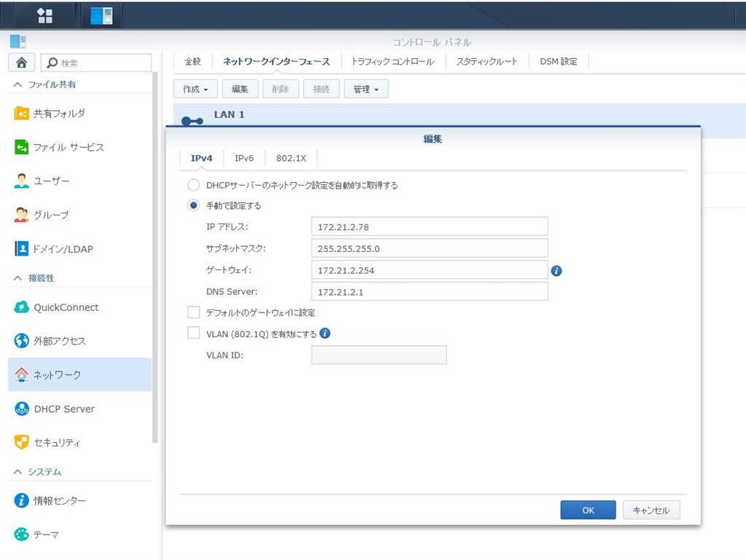Switch to IPv4 tab
Image resolution: width=746 pixels, height=560 pixels.
coord(201,158)
